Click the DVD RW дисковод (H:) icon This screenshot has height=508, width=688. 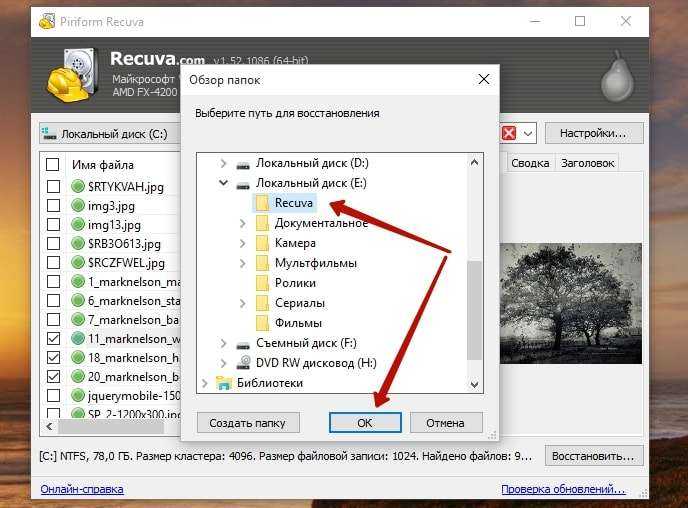[243, 363]
